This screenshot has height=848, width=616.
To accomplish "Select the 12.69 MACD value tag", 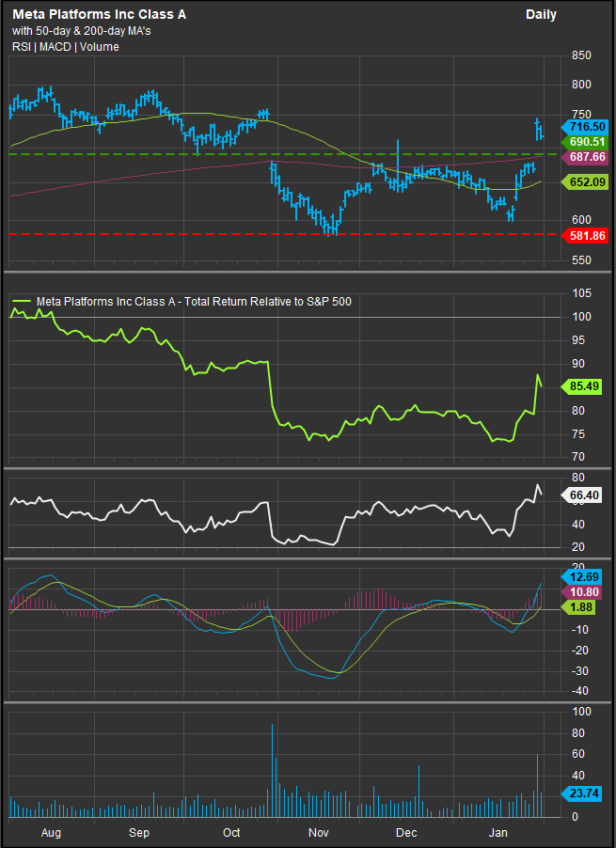I will click(x=587, y=576).
